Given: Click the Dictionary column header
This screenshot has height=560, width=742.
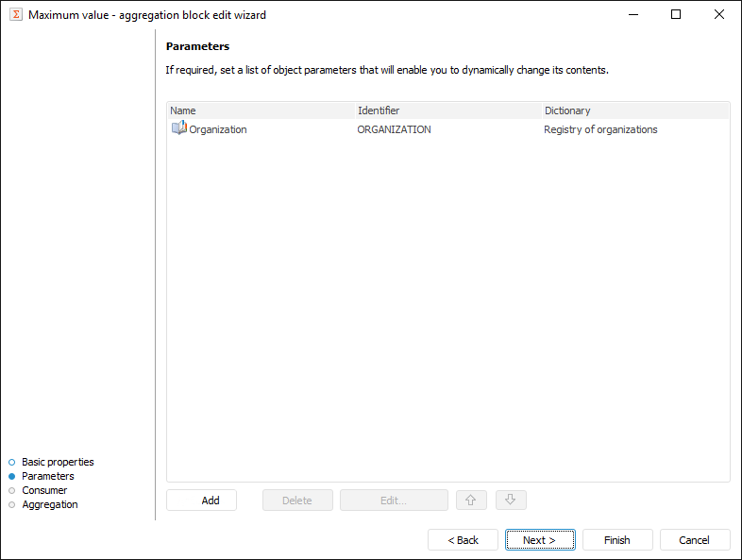Looking at the screenshot, I should (x=634, y=110).
